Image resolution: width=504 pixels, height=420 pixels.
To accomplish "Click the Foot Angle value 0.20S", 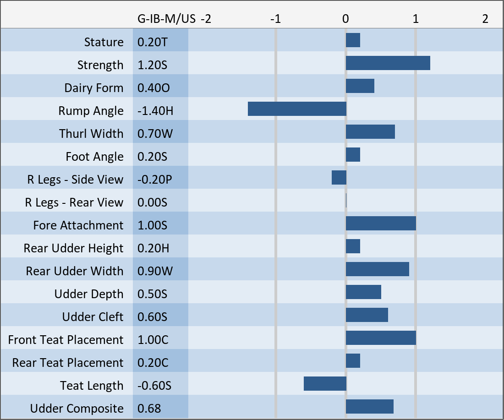I will (153, 157).
